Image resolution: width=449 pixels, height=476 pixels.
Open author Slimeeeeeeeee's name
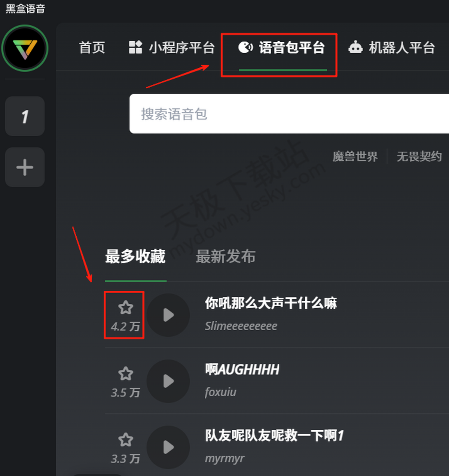point(241,326)
